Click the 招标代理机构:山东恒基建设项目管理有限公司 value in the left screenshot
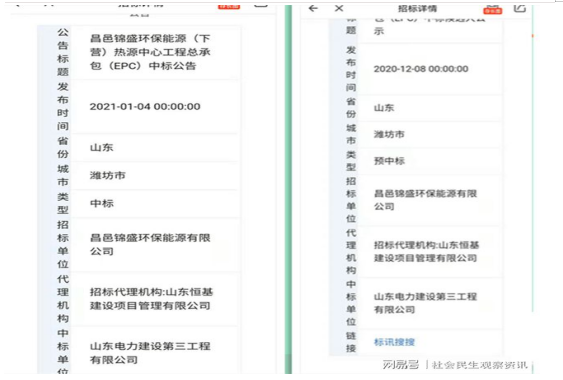Image resolution: width=563 pixels, height=380 pixels. coord(151,298)
